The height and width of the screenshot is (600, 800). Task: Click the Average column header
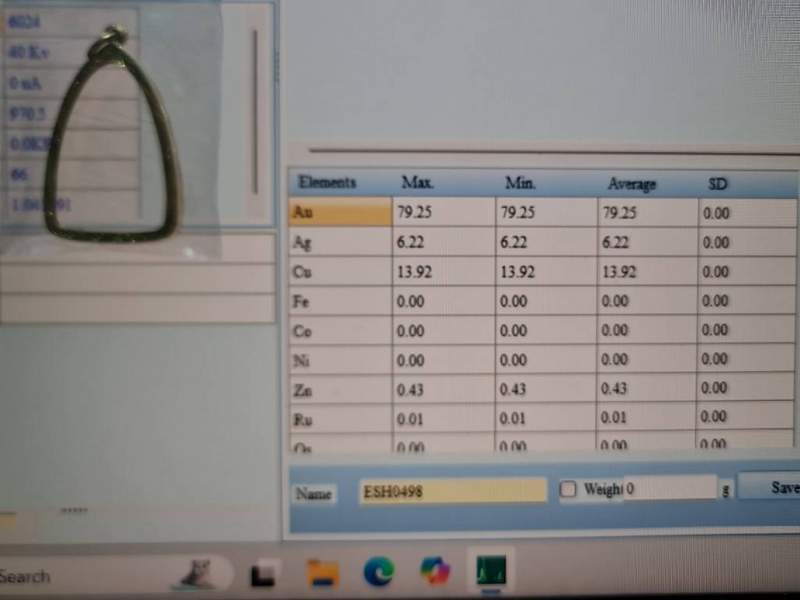pyautogui.click(x=632, y=184)
